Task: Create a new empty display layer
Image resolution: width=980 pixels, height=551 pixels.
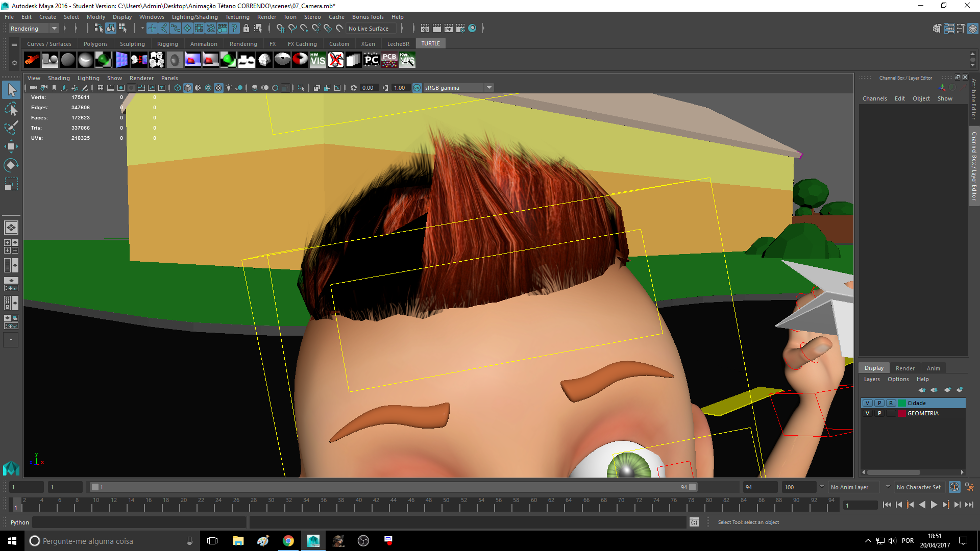Action: [x=947, y=390]
